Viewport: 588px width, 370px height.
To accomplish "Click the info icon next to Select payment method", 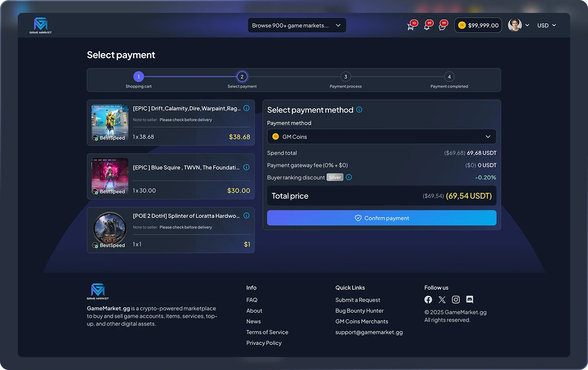I will pyautogui.click(x=359, y=110).
